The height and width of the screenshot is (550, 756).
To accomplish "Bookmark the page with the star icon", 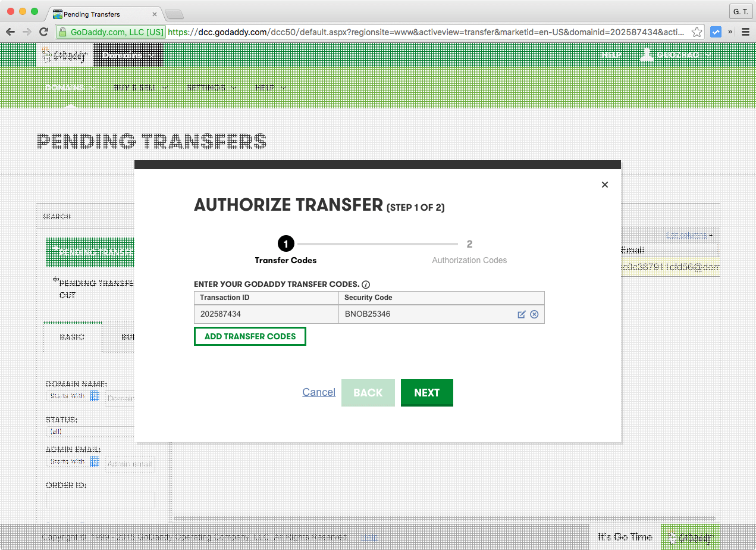I will tap(696, 32).
